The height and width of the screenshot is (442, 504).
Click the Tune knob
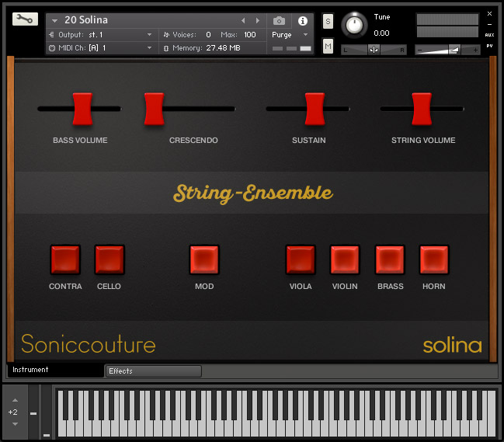pyautogui.click(x=354, y=25)
